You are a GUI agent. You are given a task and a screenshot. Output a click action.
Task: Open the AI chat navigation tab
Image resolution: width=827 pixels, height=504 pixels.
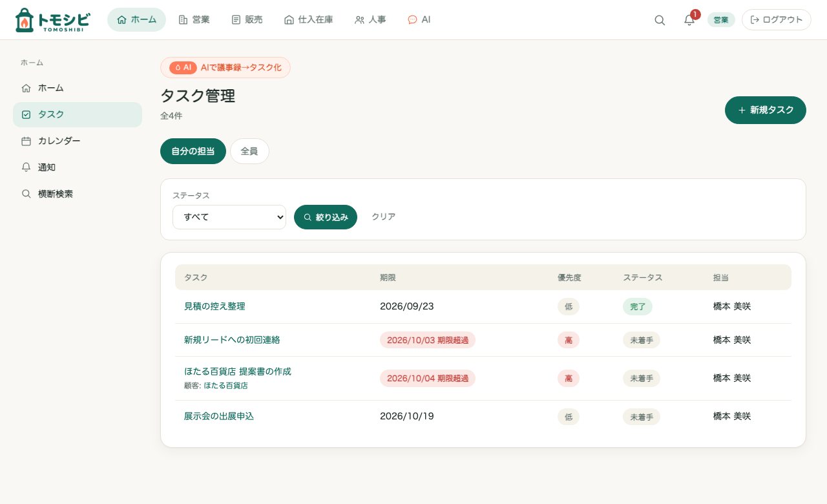click(x=419, y=20)
